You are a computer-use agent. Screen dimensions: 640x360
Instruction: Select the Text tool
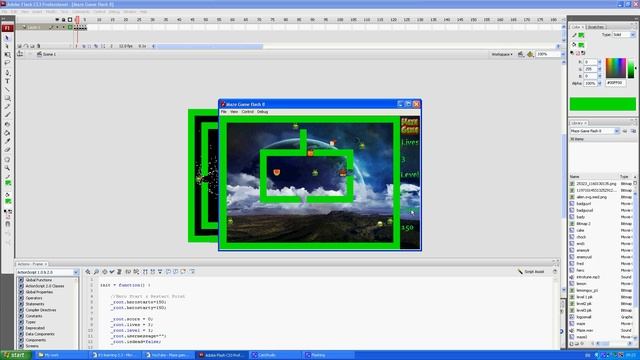[7, 81]
